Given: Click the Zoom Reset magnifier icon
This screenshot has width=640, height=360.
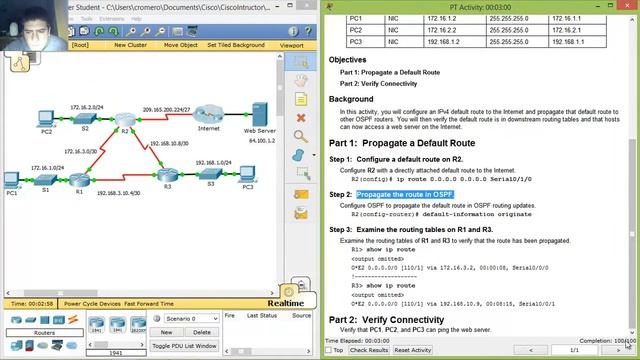Looking at the screenshot, I should tap(146, 31).
